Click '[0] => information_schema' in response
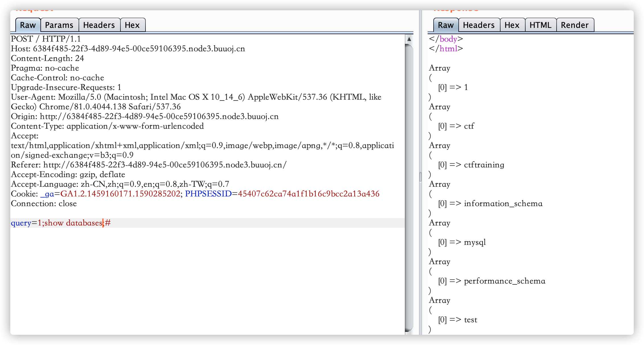The width and height of the screenshot is (644, 345). click(x=490, y=204)
